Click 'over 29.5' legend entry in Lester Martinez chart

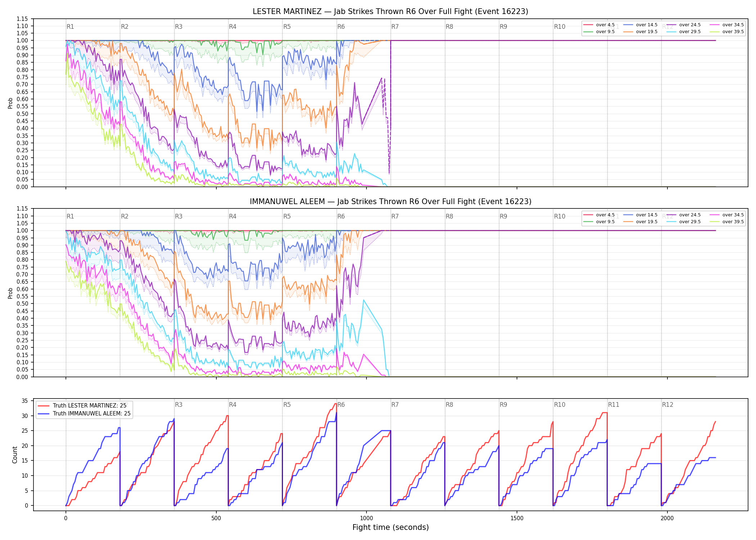click(683, 32)
